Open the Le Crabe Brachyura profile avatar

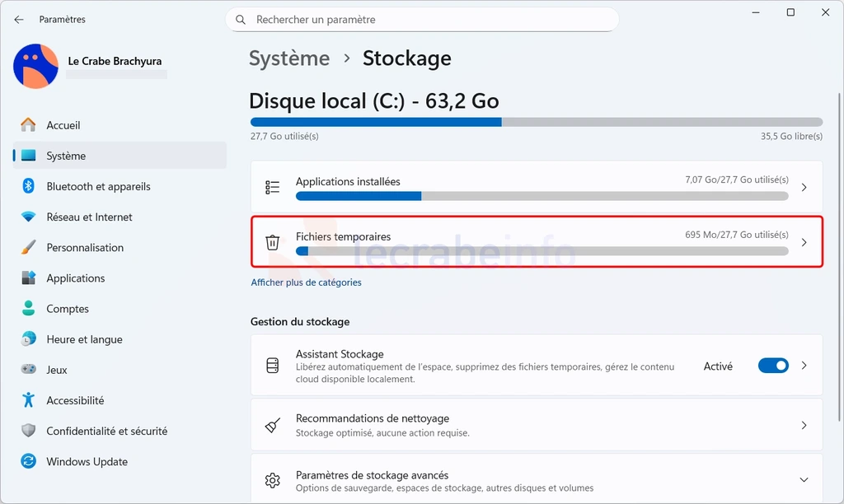35,66
